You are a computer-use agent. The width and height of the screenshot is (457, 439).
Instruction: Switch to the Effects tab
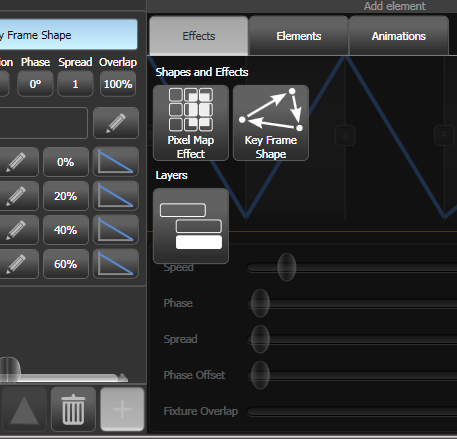199,36
